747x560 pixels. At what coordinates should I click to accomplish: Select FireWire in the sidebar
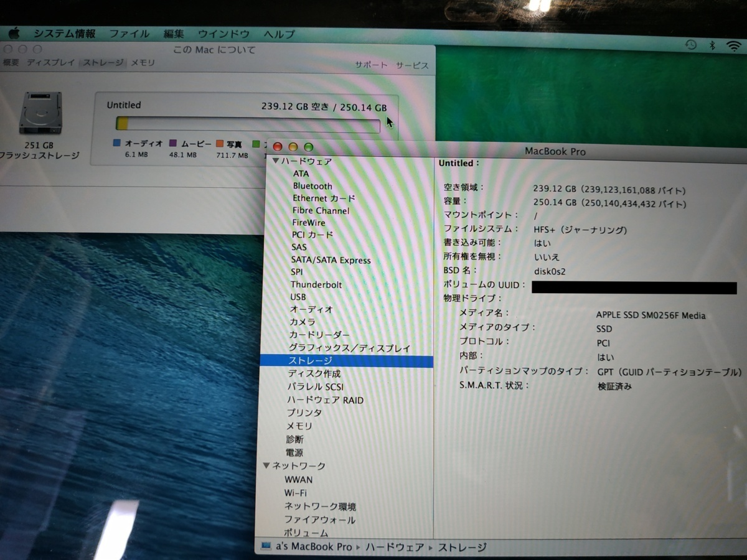308,222
